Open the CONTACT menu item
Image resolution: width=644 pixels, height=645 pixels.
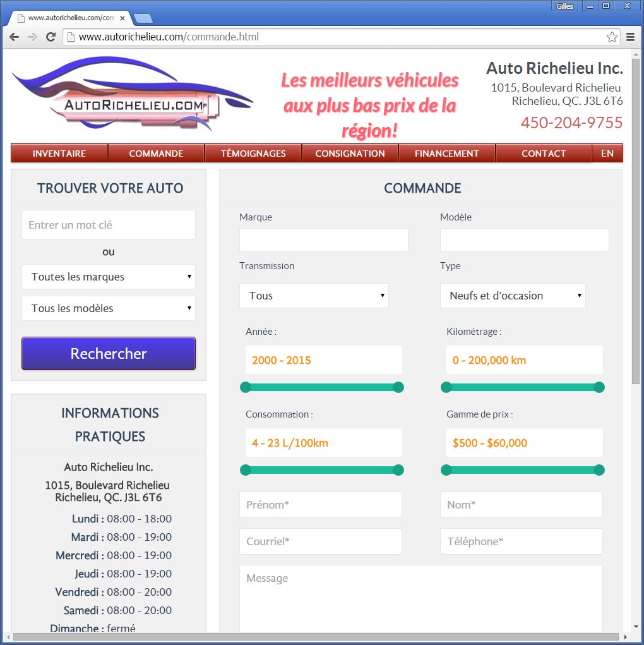[x=544, y=154]
